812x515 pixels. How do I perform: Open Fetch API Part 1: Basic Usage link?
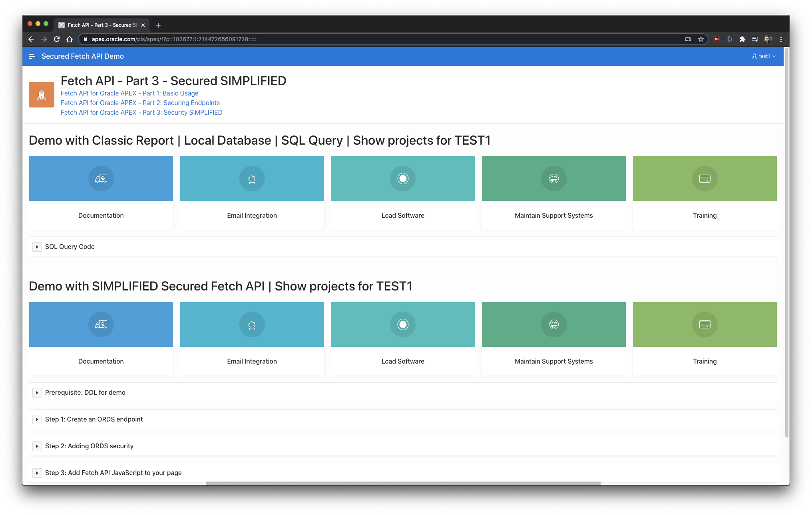pos(129,93)
